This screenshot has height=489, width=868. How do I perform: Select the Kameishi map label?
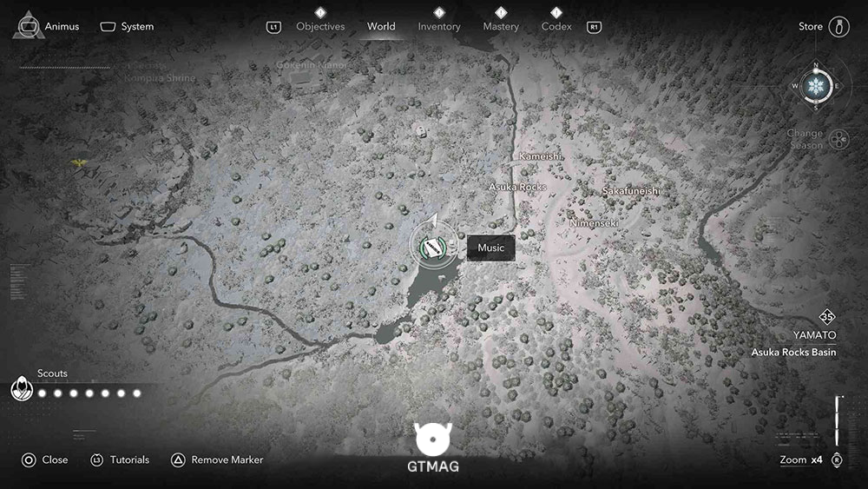tap(541, 156)
